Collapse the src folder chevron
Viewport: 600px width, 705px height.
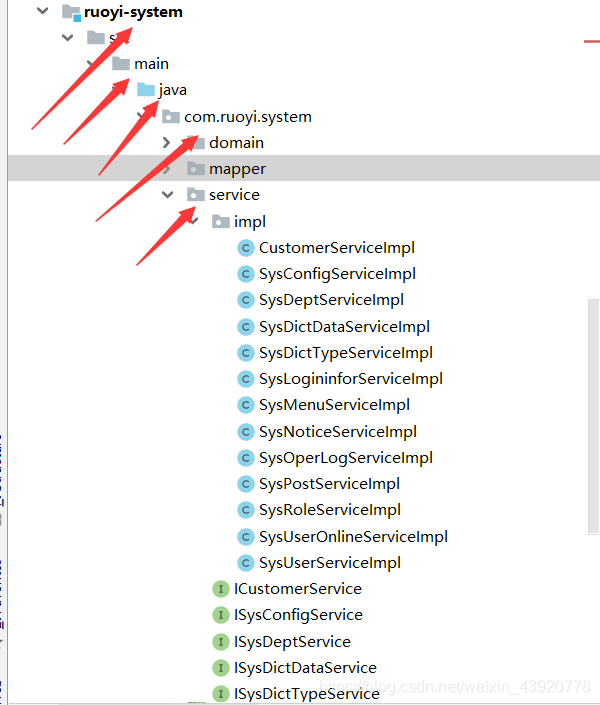pos(67,38)
